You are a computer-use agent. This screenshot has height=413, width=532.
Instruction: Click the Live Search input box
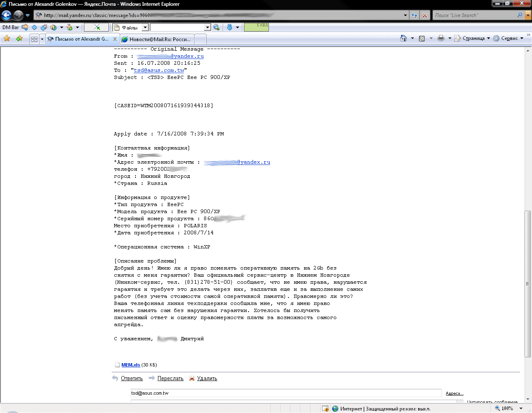coord(474,15)
